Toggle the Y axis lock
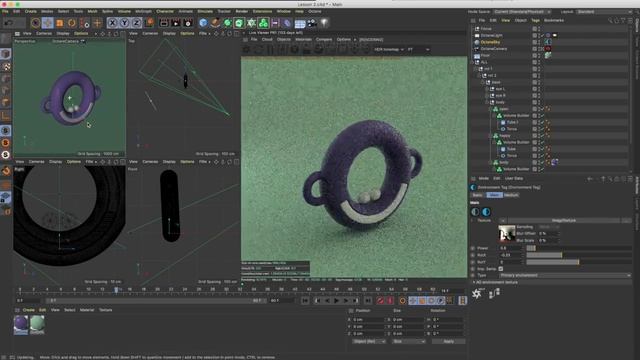 click(x=124, y=23)
